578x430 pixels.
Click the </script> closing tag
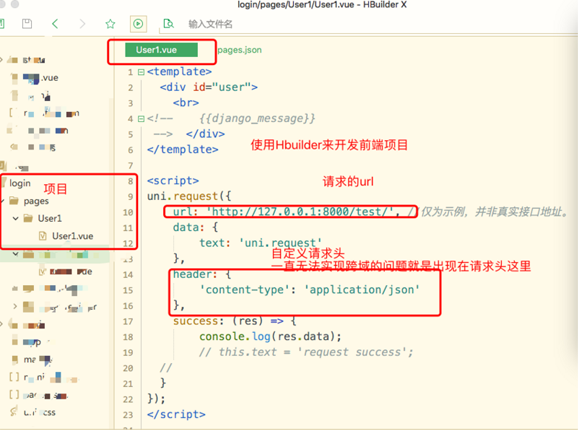point(176,414)
